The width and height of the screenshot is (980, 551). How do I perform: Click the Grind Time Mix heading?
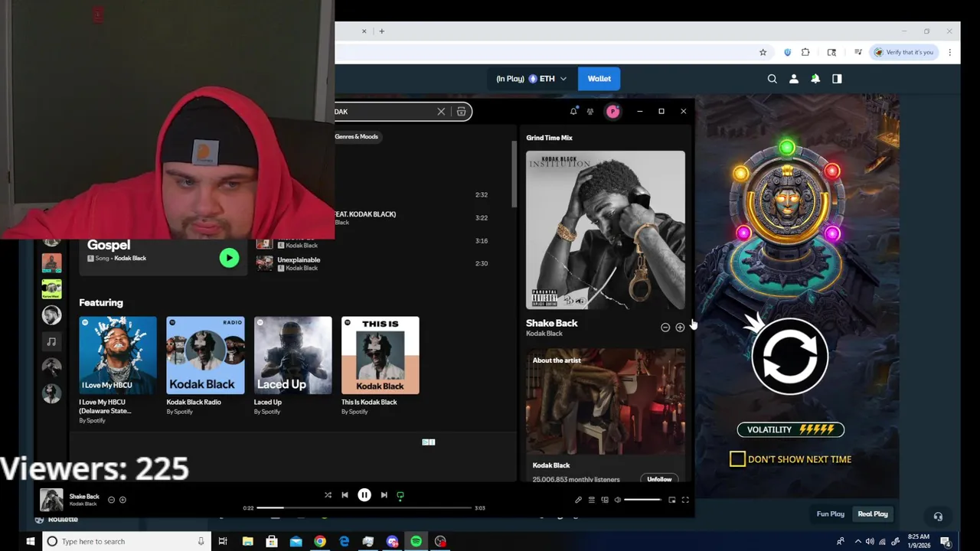click(x=550, y=138)
